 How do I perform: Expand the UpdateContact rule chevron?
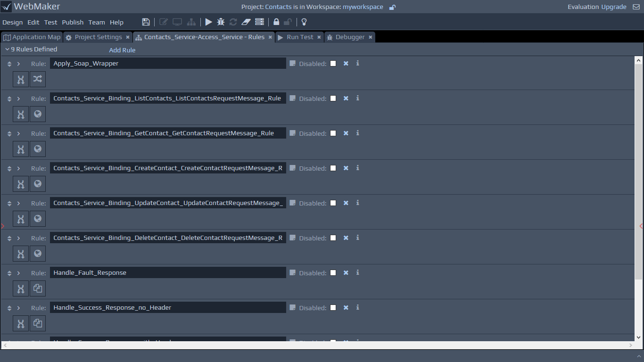click(19, 203)
